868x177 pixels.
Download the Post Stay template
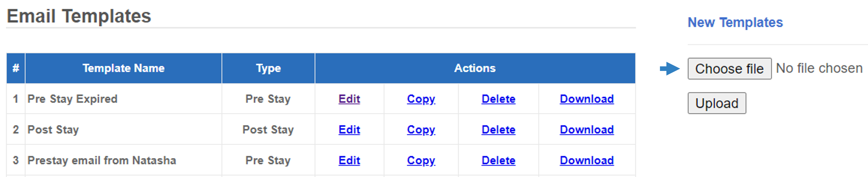pos(587,130)
